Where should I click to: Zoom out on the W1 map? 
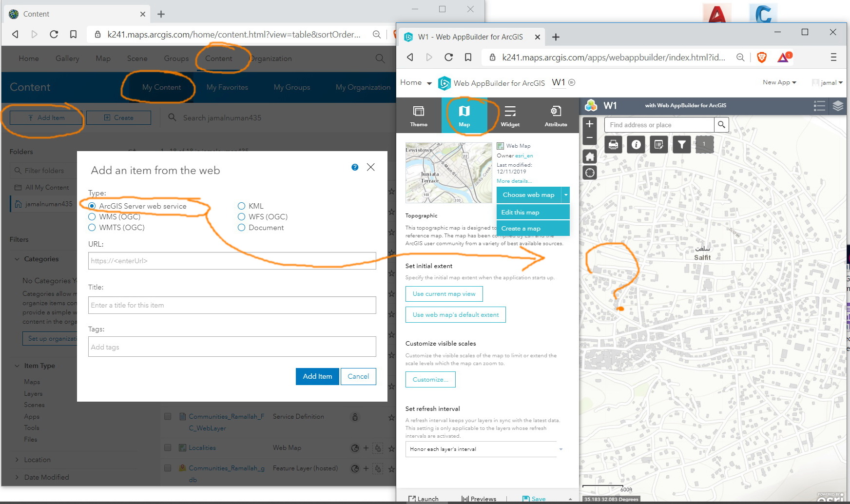tap(590, 137)
